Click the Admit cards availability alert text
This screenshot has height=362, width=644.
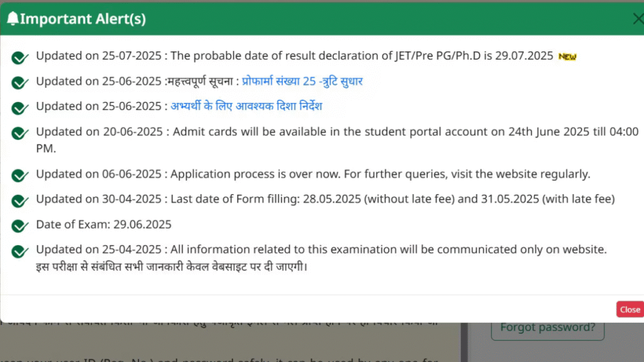pos(337,140)
